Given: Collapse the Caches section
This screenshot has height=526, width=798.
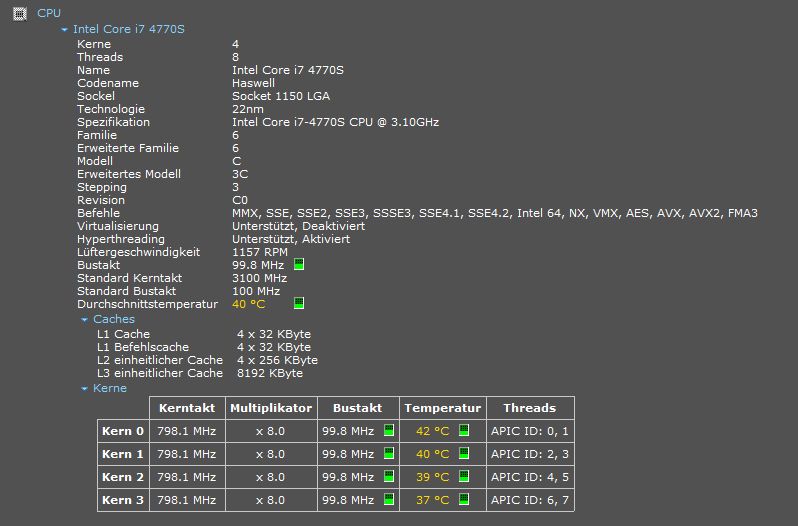Looking at the screenshot, I should 84,320.
